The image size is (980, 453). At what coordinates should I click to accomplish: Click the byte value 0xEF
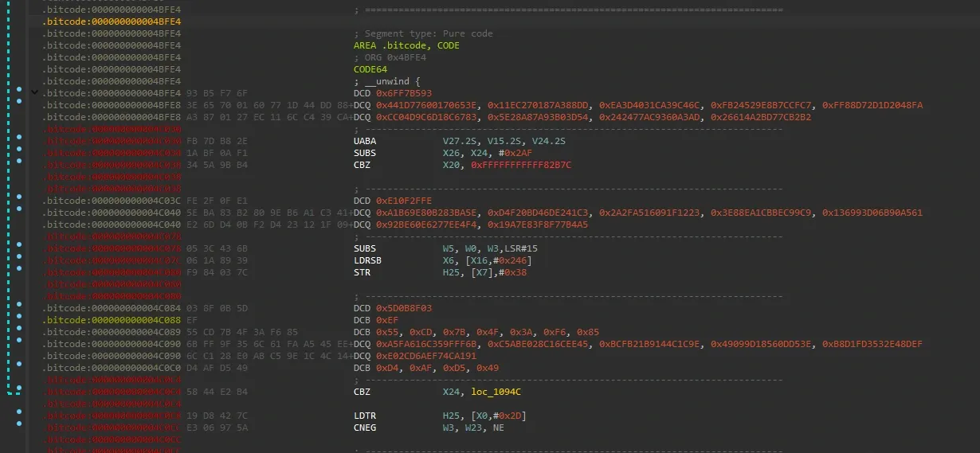pos(387,320)
